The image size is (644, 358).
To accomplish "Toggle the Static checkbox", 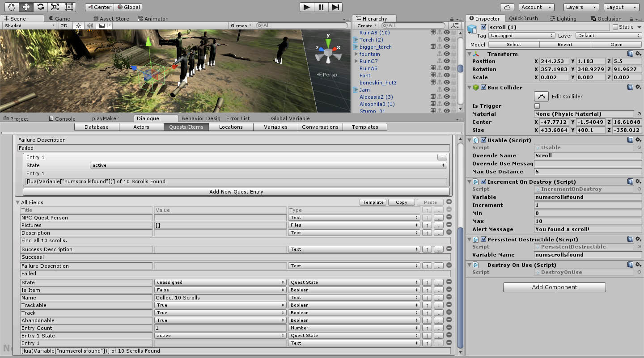I will tap(615, 27).
